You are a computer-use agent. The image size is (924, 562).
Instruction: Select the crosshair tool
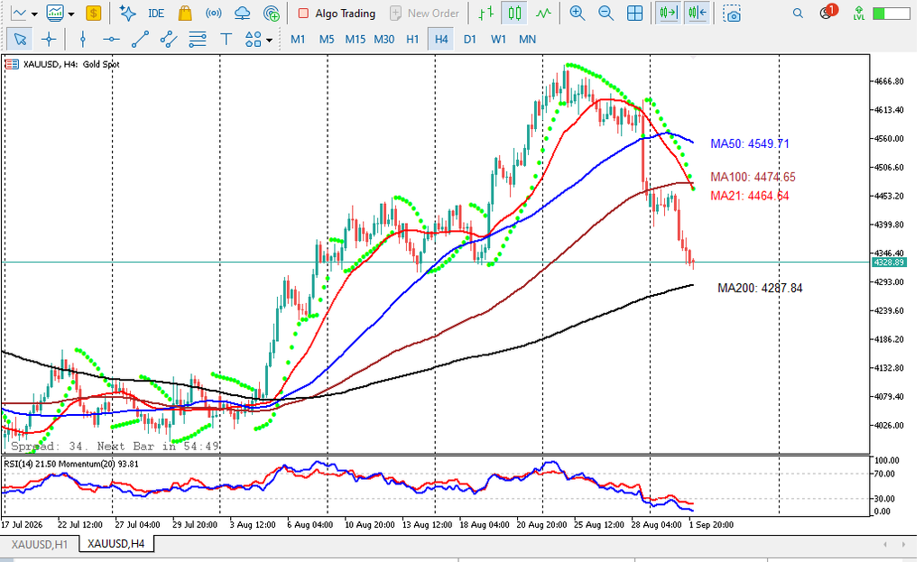click(x=49, y=40)
